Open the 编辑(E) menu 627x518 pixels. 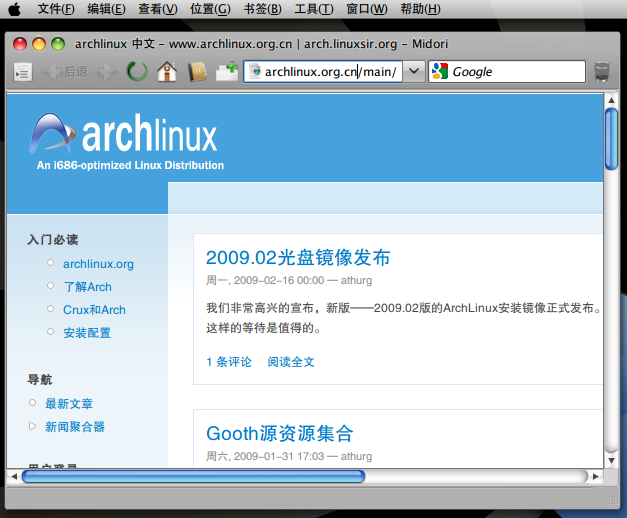(x=106, y=9)
